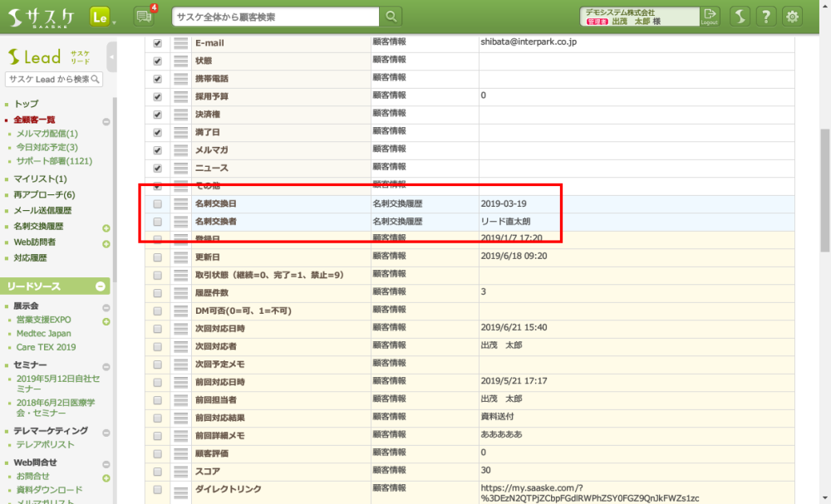
Task: Enable the 名刺交換者 checkbox
Action: (x=158, y=222)
